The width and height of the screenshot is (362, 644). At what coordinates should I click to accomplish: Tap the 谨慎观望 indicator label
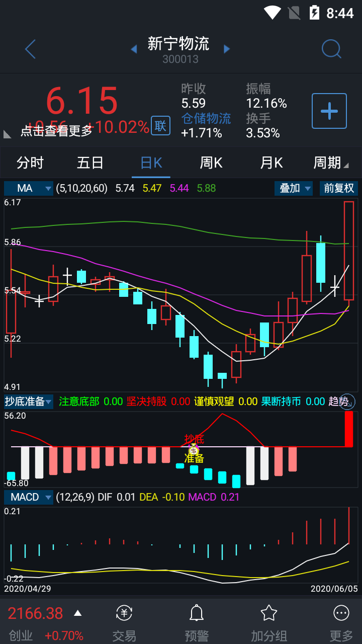pyautogui.click(x=214, y=401)
